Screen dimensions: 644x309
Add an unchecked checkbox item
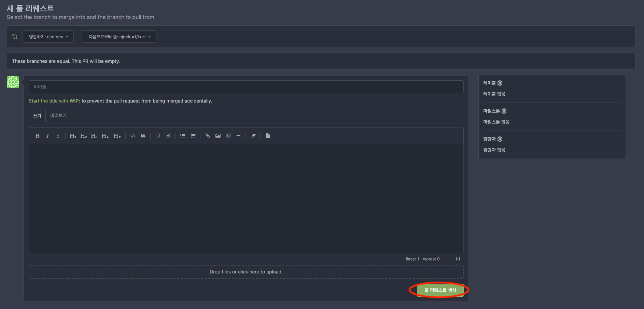tap(158, 136)
